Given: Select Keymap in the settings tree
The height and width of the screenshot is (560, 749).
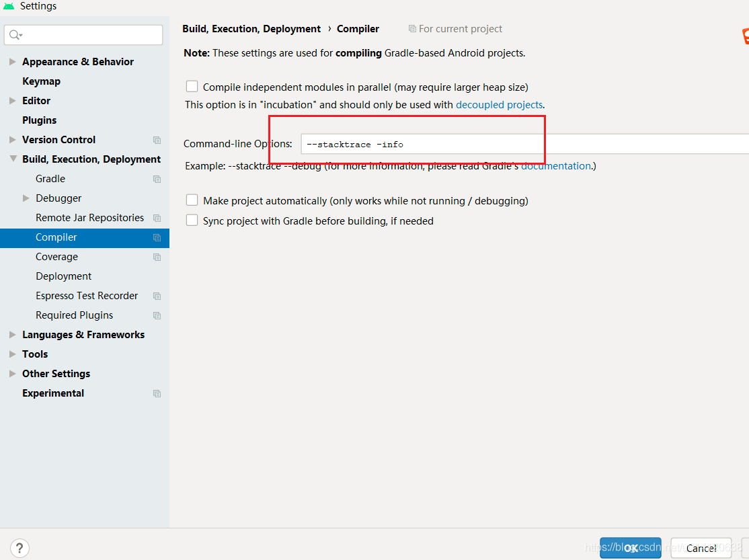Looking at the screenshot, I should [x=42, y=81].
